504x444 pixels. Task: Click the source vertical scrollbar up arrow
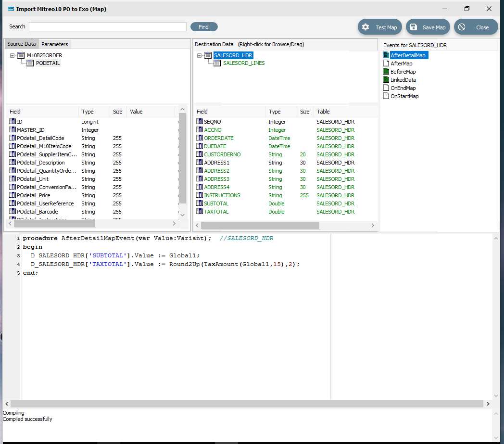click(183, 109)
